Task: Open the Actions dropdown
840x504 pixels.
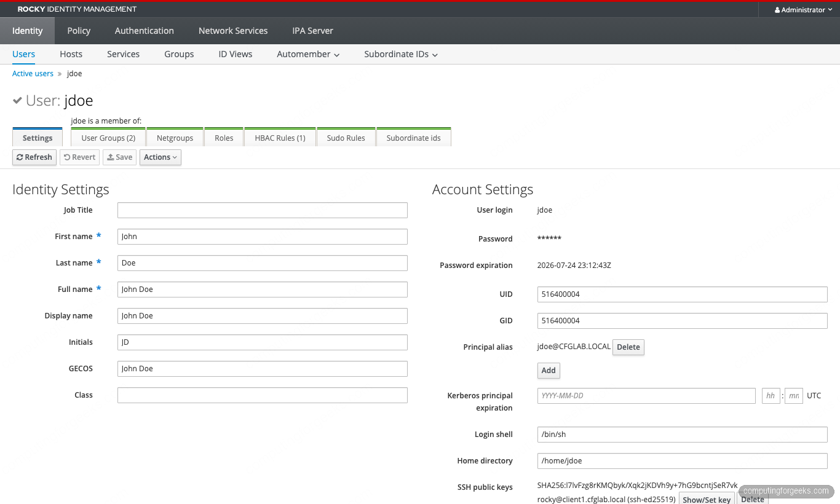Action: pyautogui.click(x=160, y=157)
